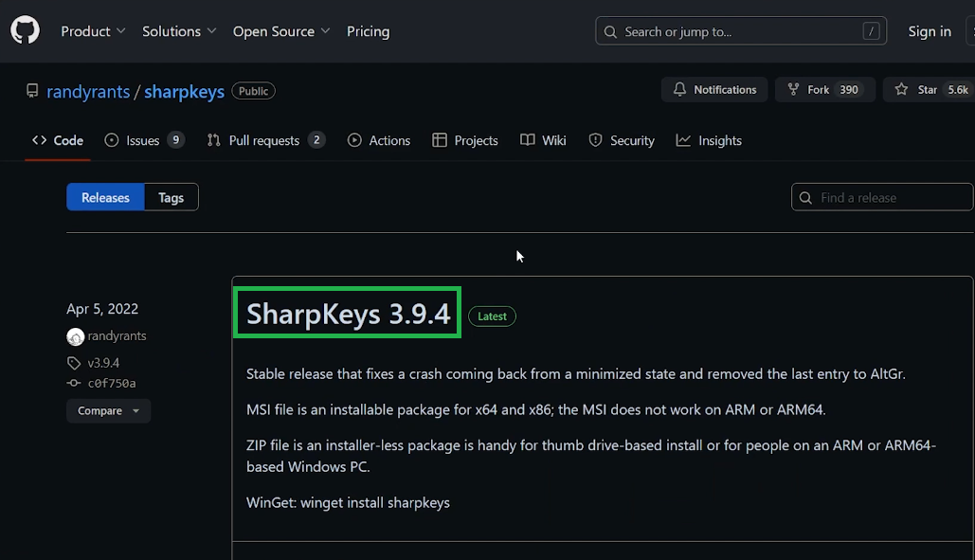Screen dimensions: 975x560
Task: Click the repository book icon
Action: 32,91
